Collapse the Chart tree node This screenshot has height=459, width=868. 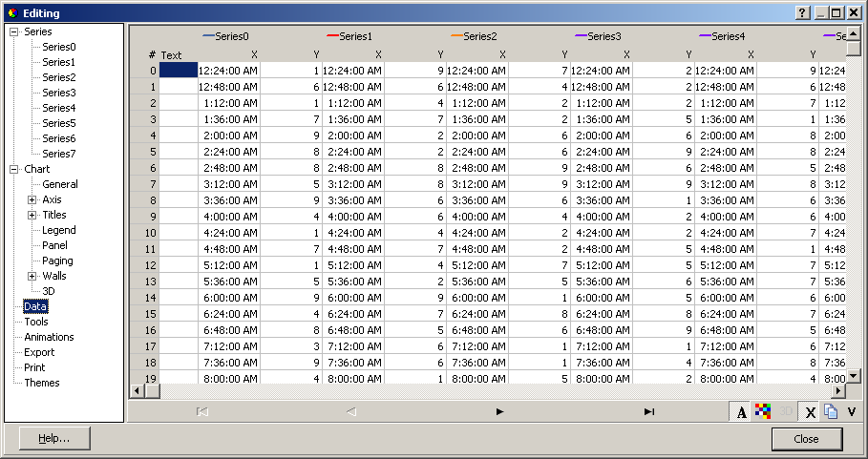click(x=13, y=169)
